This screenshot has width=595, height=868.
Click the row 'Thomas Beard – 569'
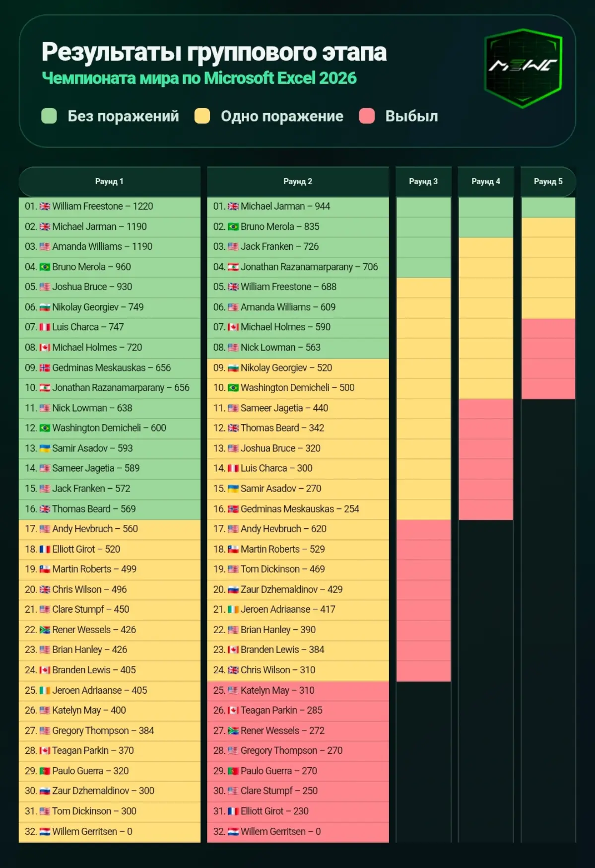(x=110, y=509)
